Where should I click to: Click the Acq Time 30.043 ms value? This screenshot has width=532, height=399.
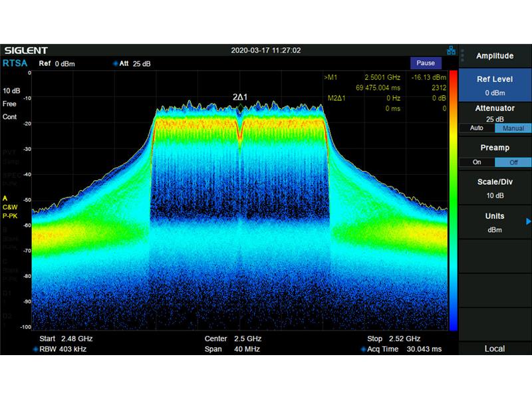click(404, 349)
